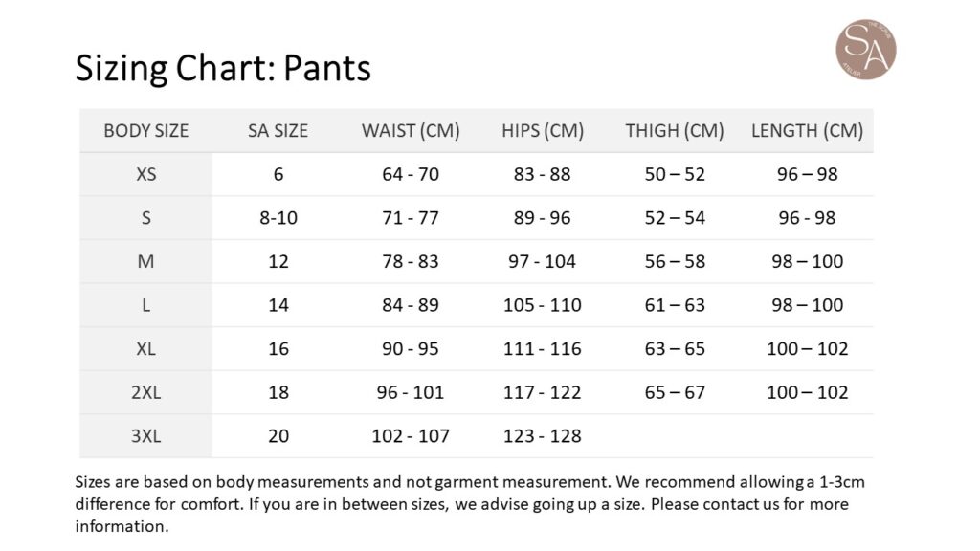Select the BODY SIZE column header
The image size is (980, 551).
tap(145, 131)
